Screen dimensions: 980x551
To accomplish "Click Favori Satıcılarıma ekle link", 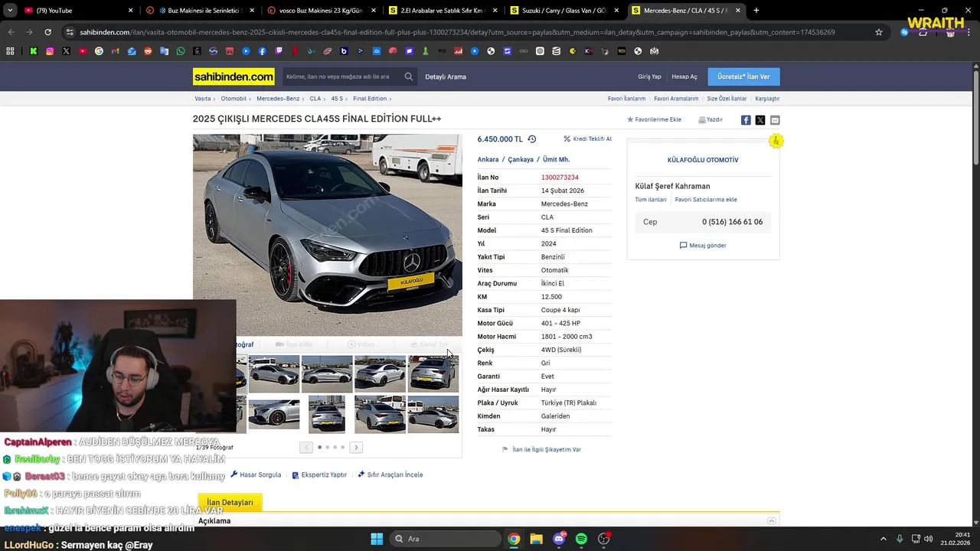I will point(706,200).
